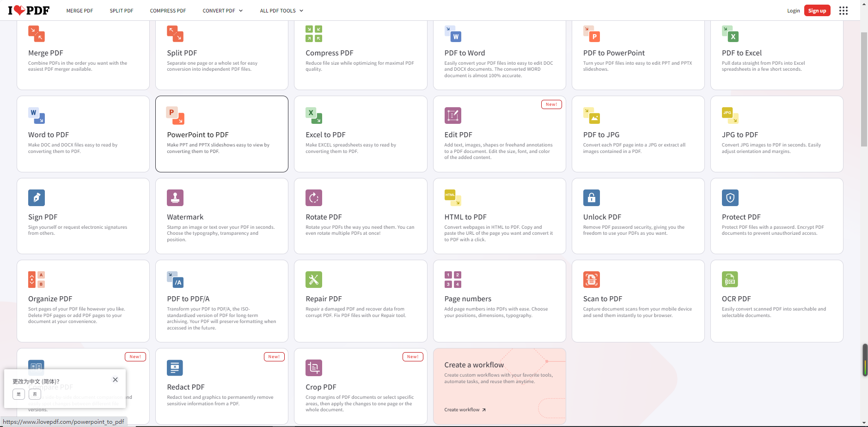Click the OCR PDF icon
Viewport: 868px width, 427px height.
point(730,280)
